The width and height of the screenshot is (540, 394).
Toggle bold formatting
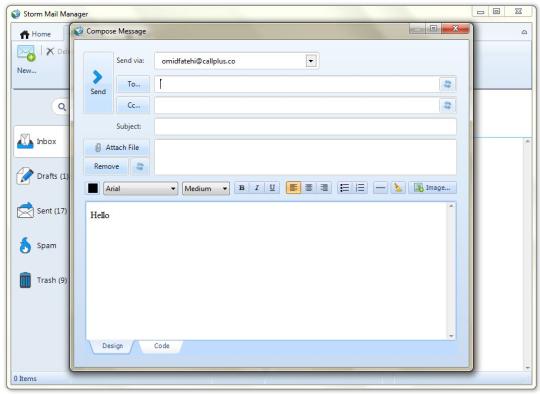tap(242, 188)
